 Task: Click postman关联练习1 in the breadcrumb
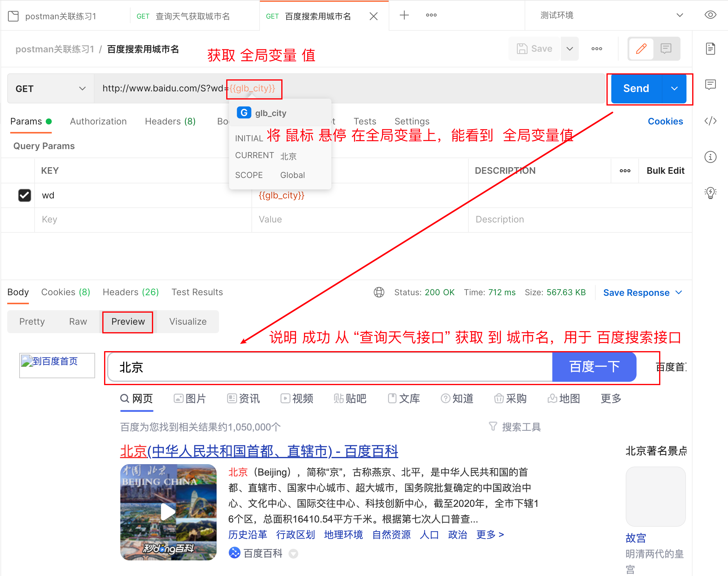[55, 49]
